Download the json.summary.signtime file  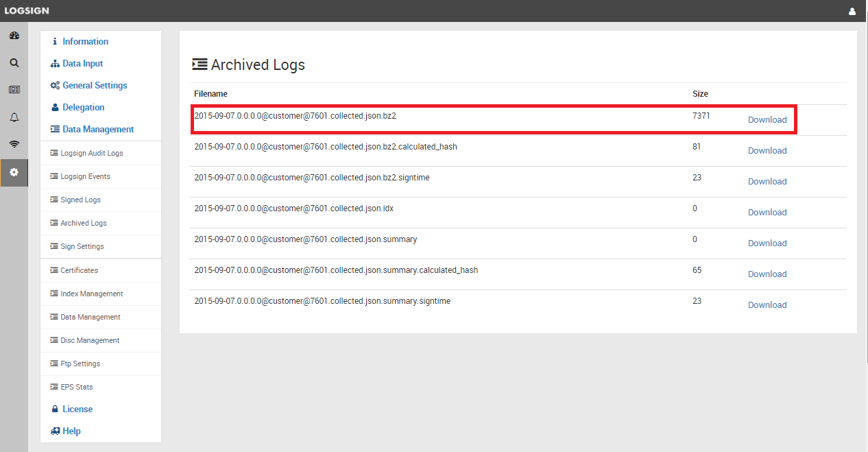tap(767, 305)
